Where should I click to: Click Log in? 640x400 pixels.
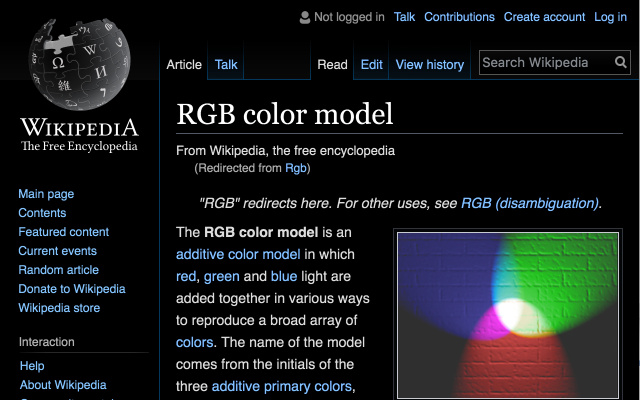coord(610,17)
